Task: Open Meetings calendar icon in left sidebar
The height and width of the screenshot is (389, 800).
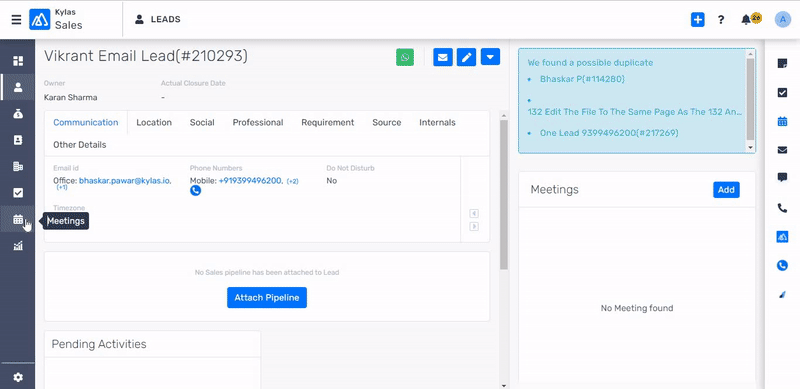Action: click(x=18, y=220)
